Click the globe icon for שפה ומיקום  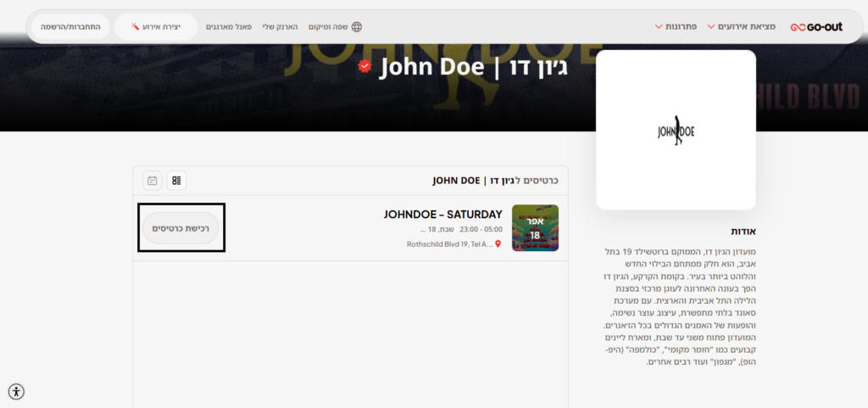point(357,26)
